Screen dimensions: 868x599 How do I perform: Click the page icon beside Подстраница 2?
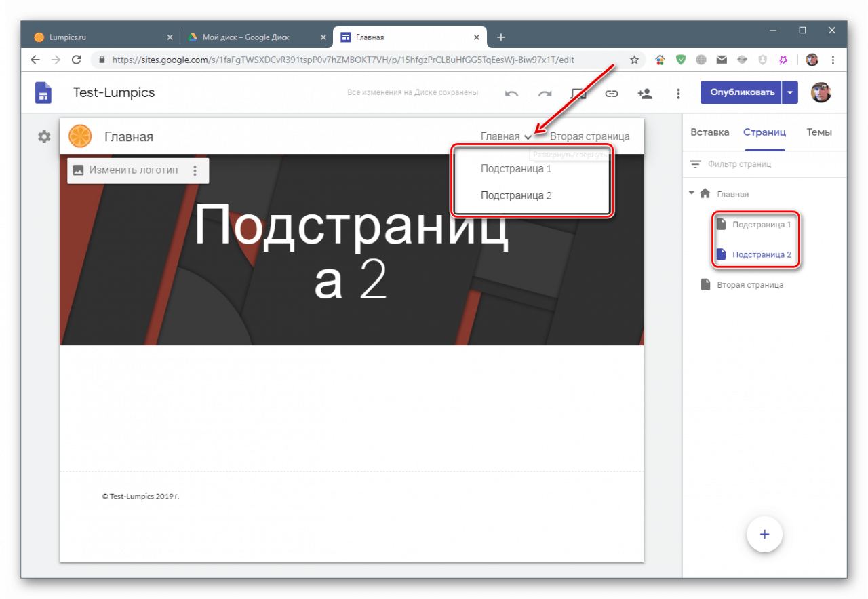coord(721,255)
